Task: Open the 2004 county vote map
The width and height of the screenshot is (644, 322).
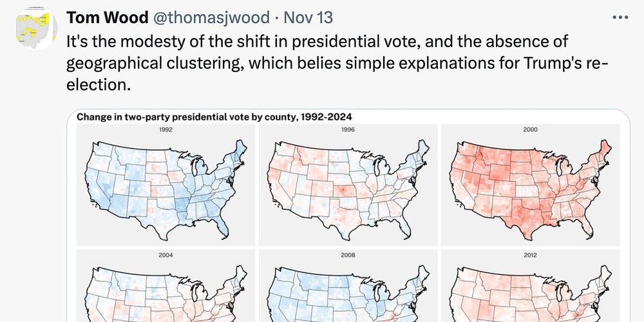Action: click(x=166, y=286)
